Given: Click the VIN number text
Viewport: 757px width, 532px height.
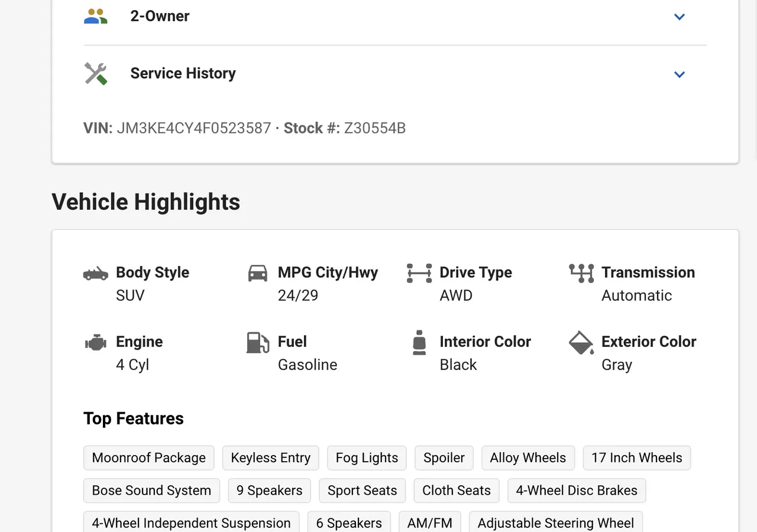Looking at the screenshot, I should pos(193,128).
